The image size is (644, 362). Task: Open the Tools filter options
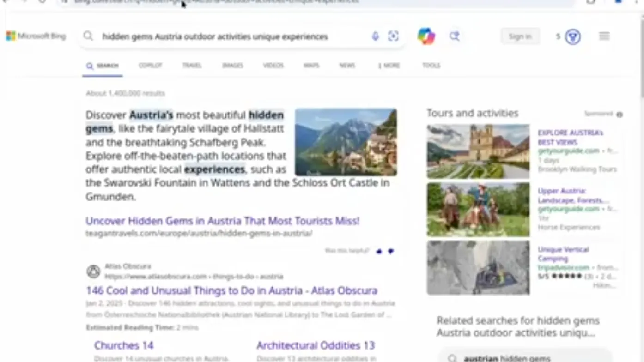(431, 66)
